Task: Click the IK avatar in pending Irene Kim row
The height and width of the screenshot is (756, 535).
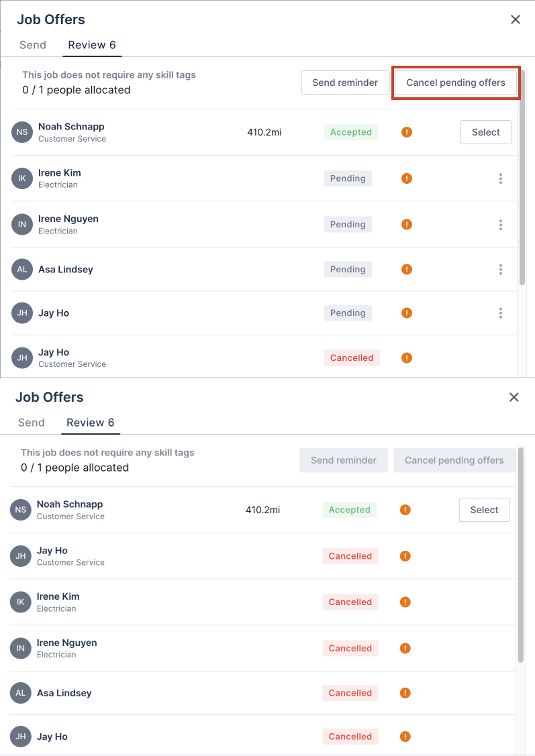Action: (x=22, y=178)
